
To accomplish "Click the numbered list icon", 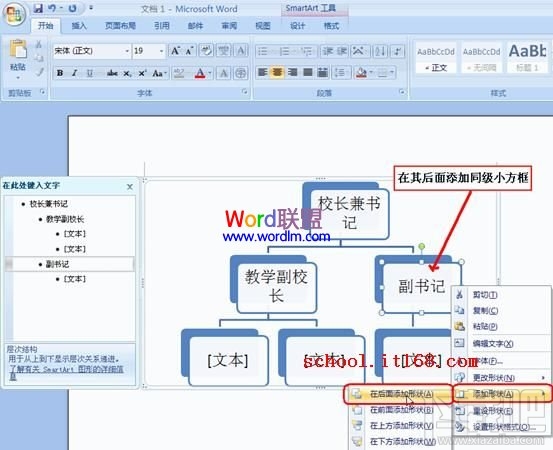I will click(x=284, y=51).
